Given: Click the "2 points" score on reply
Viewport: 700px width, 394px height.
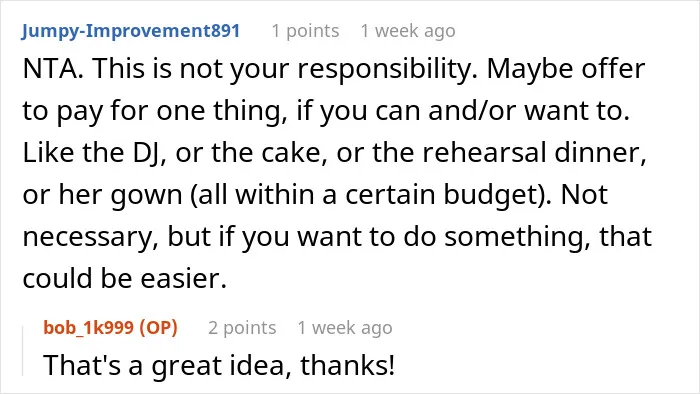Looking at the screenshot, I should tap(242, 328).
